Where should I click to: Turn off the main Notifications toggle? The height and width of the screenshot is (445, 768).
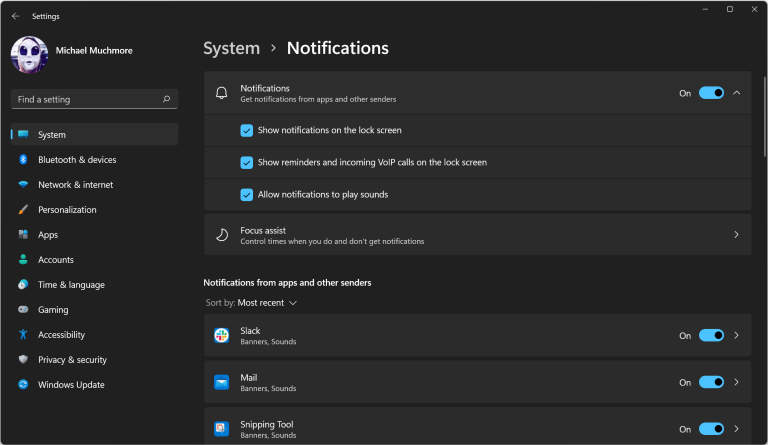[711, 93]
